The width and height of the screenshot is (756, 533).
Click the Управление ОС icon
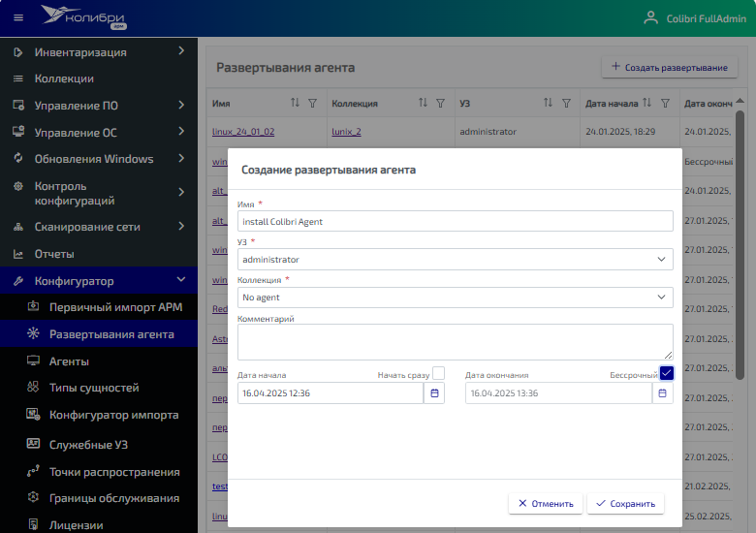pyautogui.click(x=18, y=132)
